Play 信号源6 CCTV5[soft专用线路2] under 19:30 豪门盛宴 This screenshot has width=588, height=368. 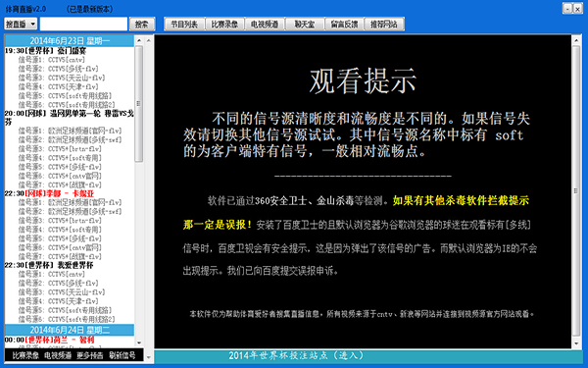(x=67, y=105)
